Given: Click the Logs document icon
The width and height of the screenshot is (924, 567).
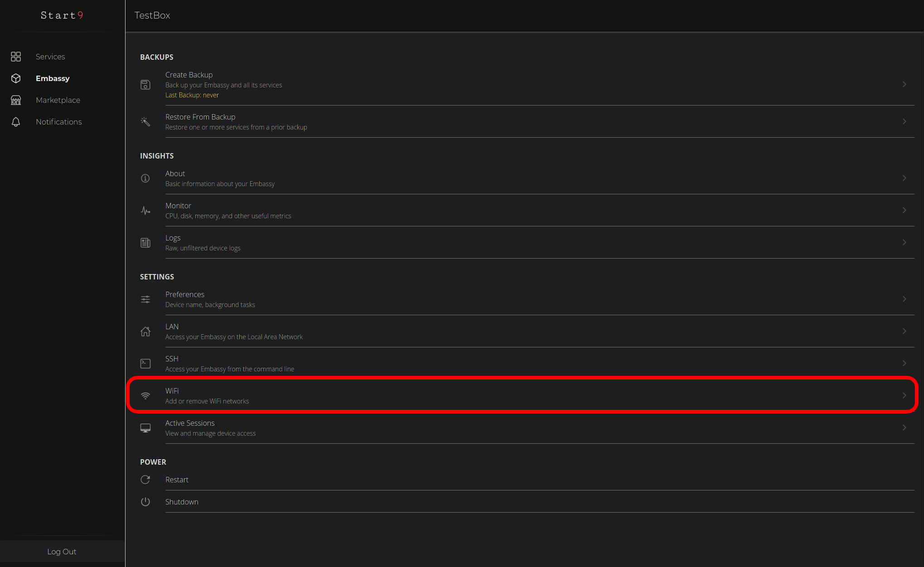Looking at the screenshot, I should (145, 243).
